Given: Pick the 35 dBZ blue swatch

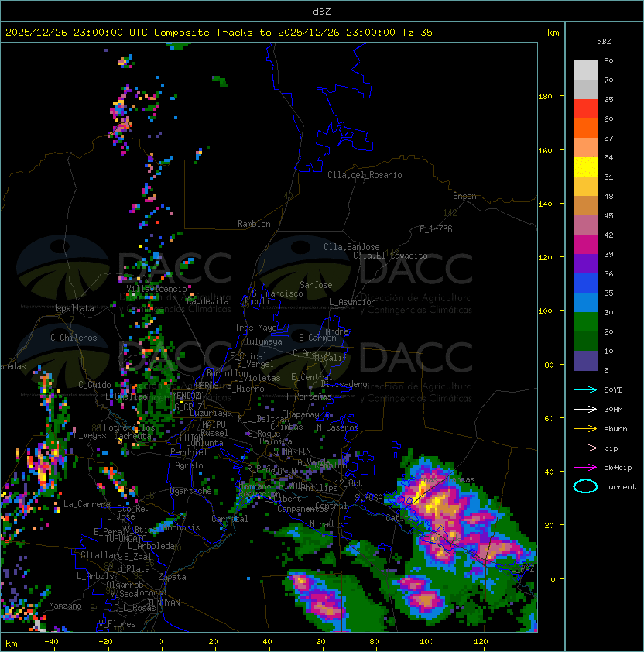Looking at the screenshot, I should (x=585, y=283).
